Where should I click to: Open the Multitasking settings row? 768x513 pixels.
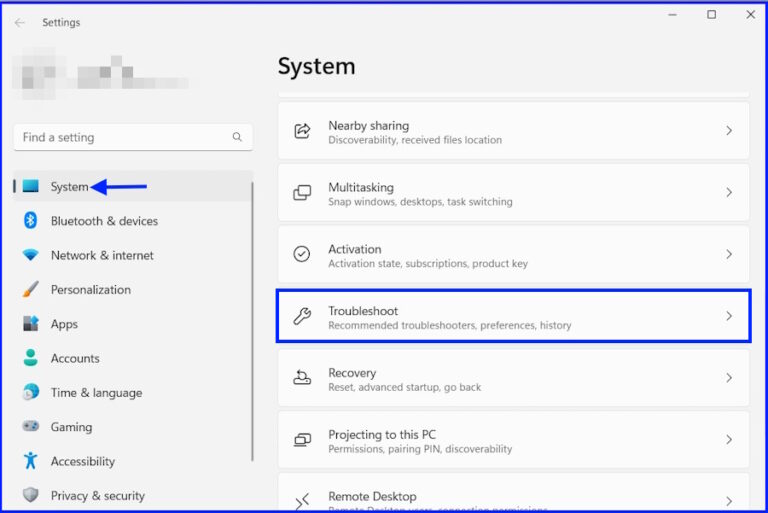(513, 193)
